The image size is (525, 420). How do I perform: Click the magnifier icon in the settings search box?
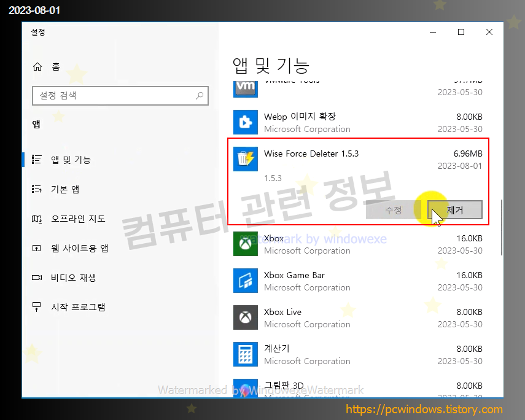[x=200, y=96]
